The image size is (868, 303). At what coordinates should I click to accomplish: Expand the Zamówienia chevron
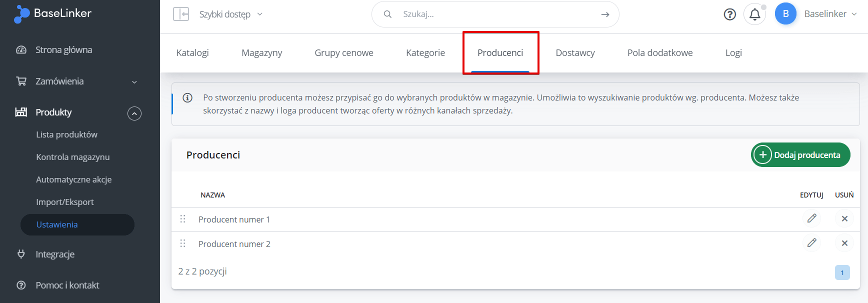134,82
